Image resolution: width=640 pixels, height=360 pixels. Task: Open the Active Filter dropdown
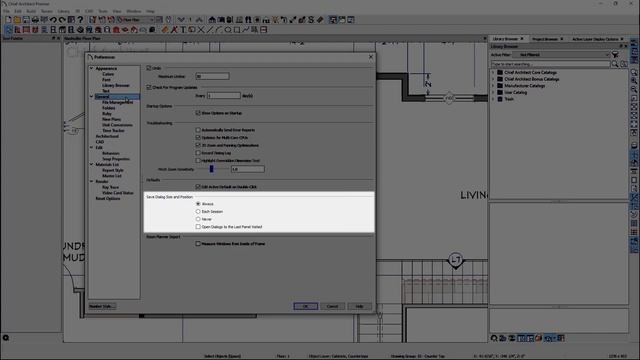[x=561, y=55]
